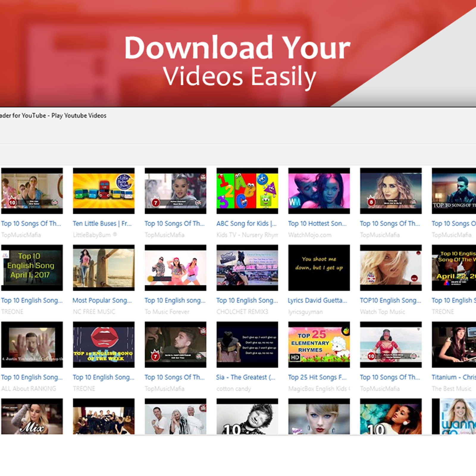The height and width of the screenshot is (476, 476).
Task: Click the 'Top 10 English song...' title above To Music Forever
Action: click(x=175, y=300)
